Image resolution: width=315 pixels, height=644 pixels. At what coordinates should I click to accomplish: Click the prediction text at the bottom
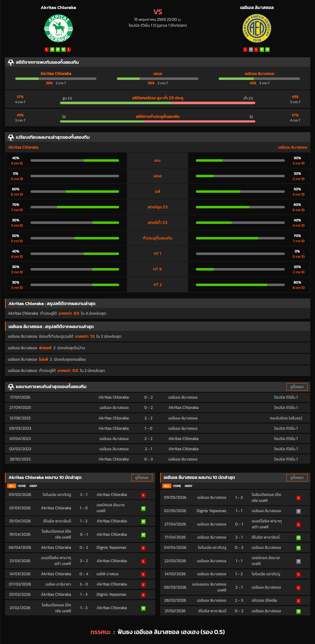(x=158, y=632)
